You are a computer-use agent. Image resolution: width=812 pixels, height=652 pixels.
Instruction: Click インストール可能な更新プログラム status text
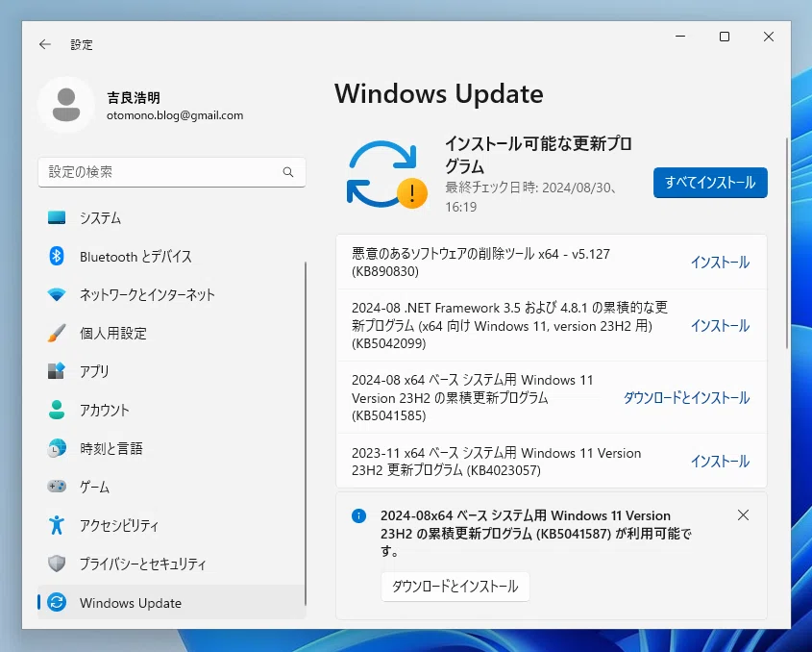pyautogui.click(x=538, y=155)
